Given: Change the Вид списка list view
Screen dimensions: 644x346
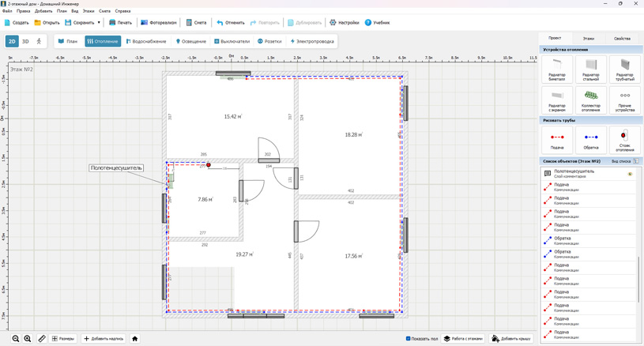Looking at the screenshot, I should pyautogui.click(x=635, y=161).
